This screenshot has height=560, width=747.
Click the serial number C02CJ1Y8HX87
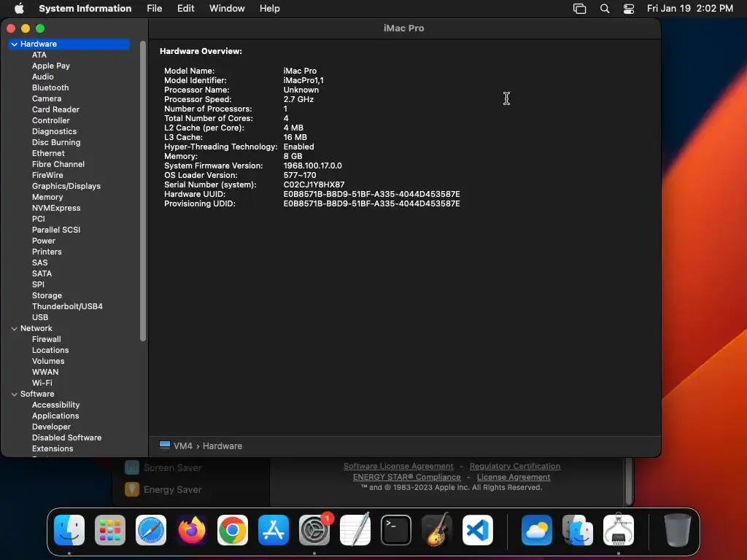pos(314,184)
